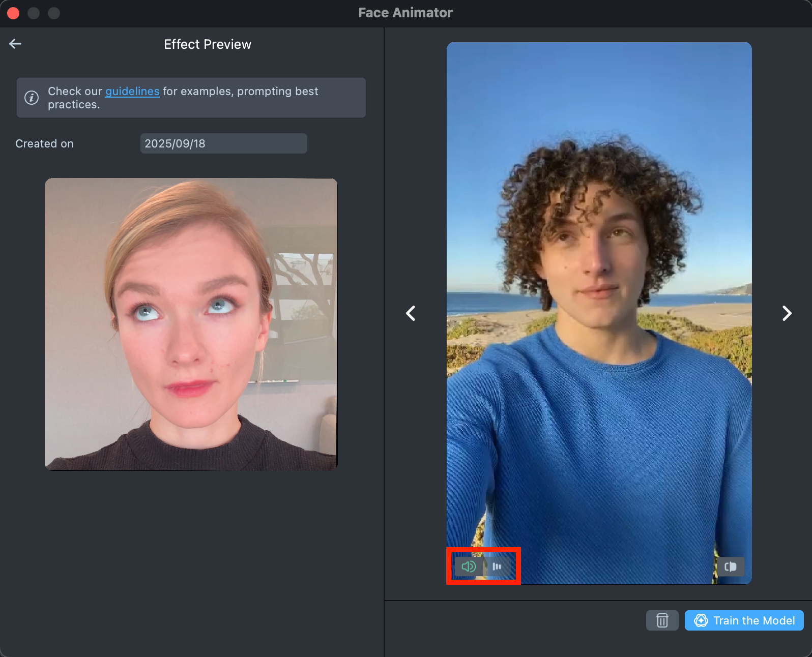Viewport: 812px width, 657px height.
Task: Toggle the audio bars icon on video
Action: click(497, 566)
